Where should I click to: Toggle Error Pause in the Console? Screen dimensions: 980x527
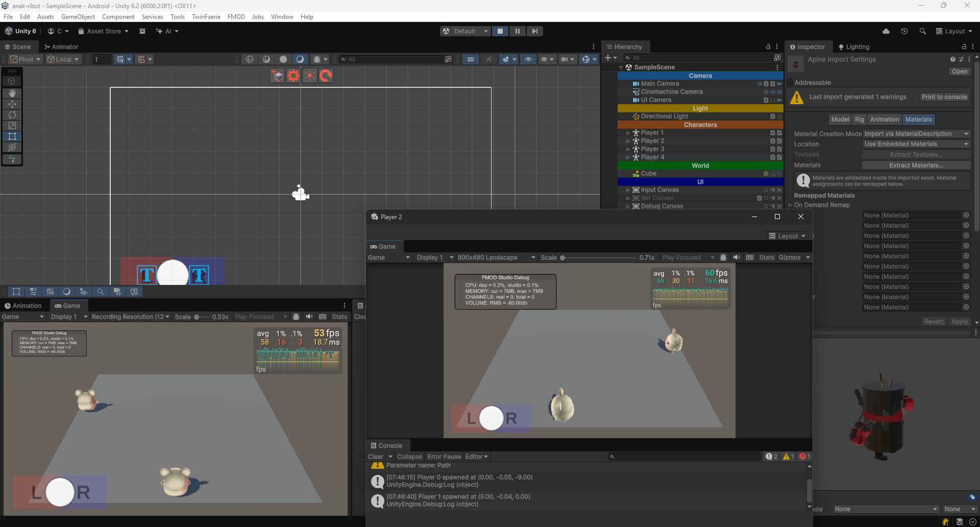(x=444, y=457)
